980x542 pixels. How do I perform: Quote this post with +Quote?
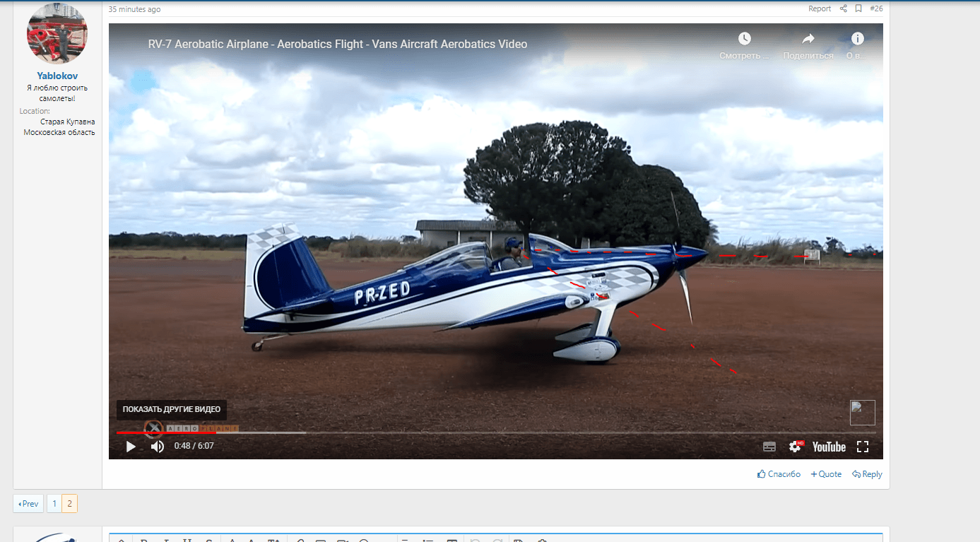(x=826, y=474)
